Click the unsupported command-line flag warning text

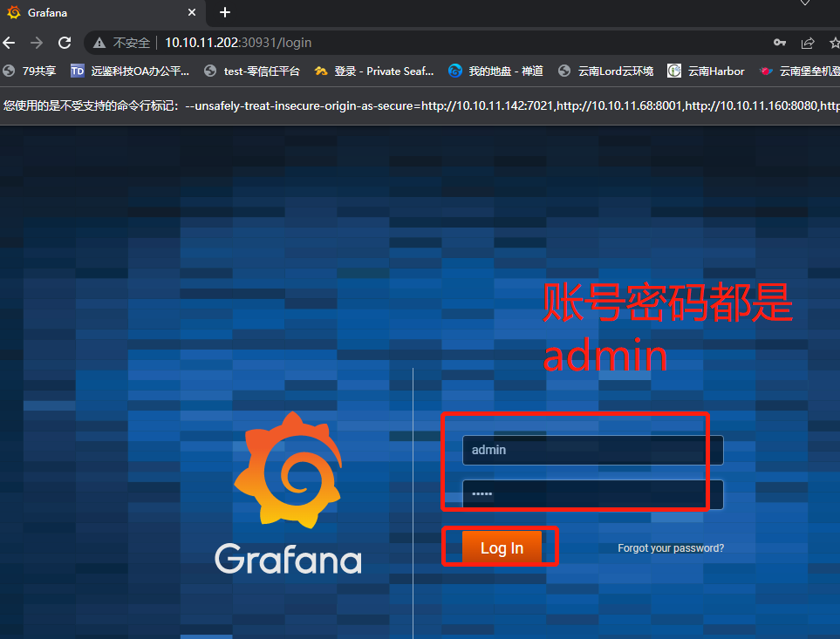tap(420, 106)
